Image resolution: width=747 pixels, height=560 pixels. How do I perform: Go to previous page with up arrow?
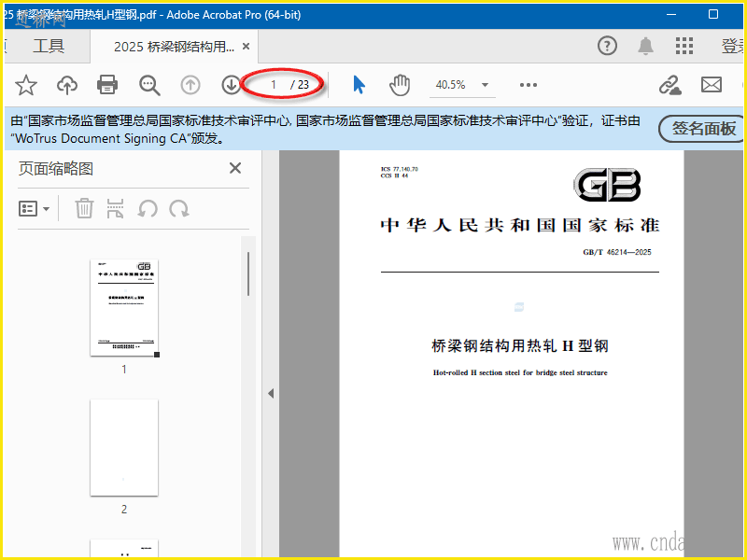(x=190, y=85)
